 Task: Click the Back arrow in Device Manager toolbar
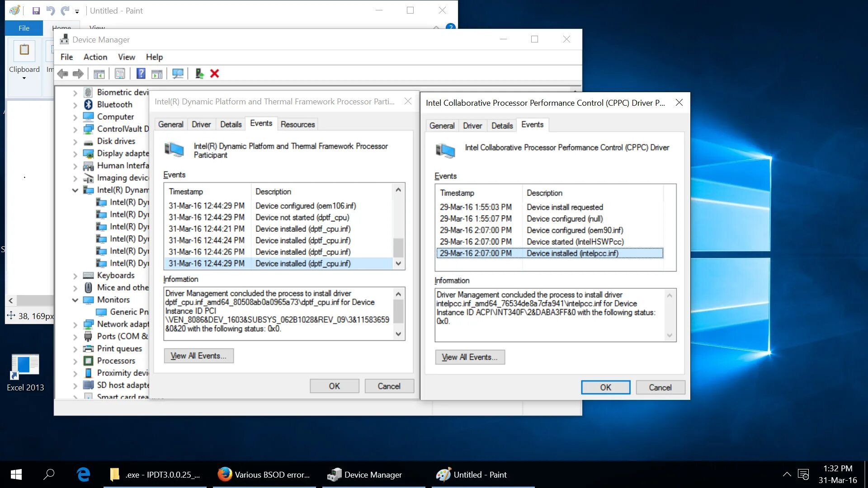pos(63,74)
